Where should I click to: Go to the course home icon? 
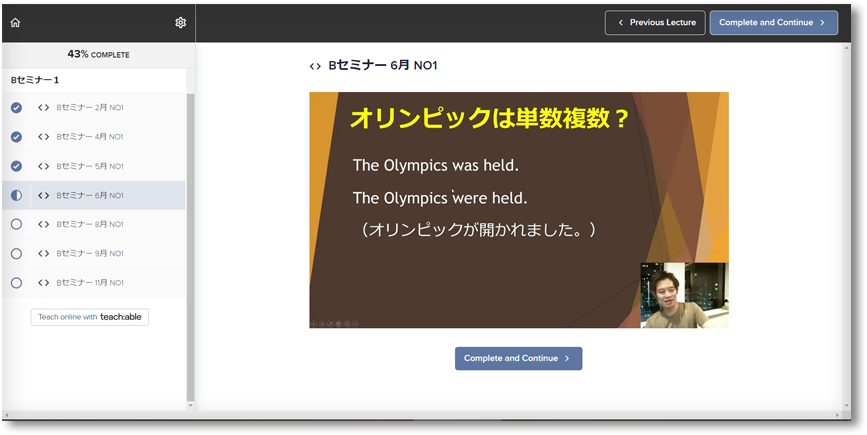point(15,23)
